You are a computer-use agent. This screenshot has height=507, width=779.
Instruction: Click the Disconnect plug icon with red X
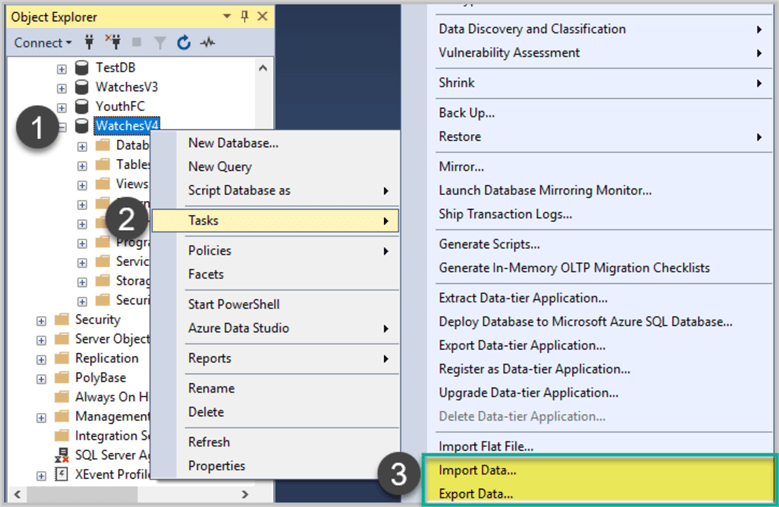click(x=113, y=43)
